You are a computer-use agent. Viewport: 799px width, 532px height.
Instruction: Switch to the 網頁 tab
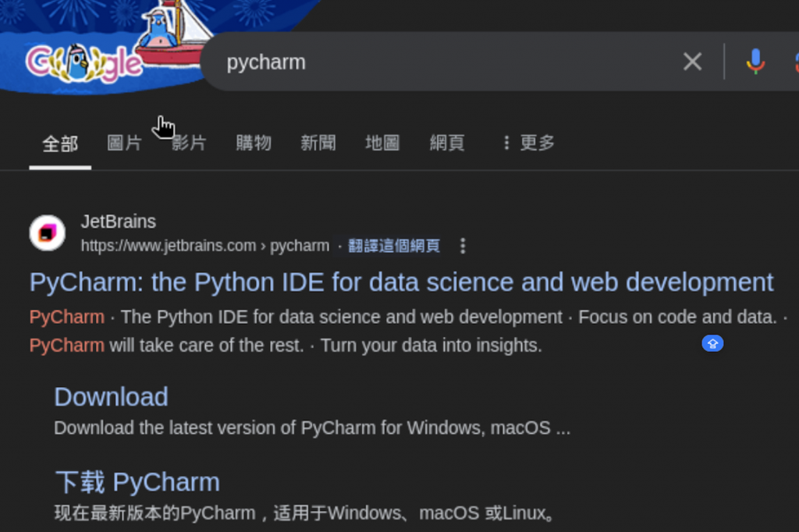click(447, 144)
